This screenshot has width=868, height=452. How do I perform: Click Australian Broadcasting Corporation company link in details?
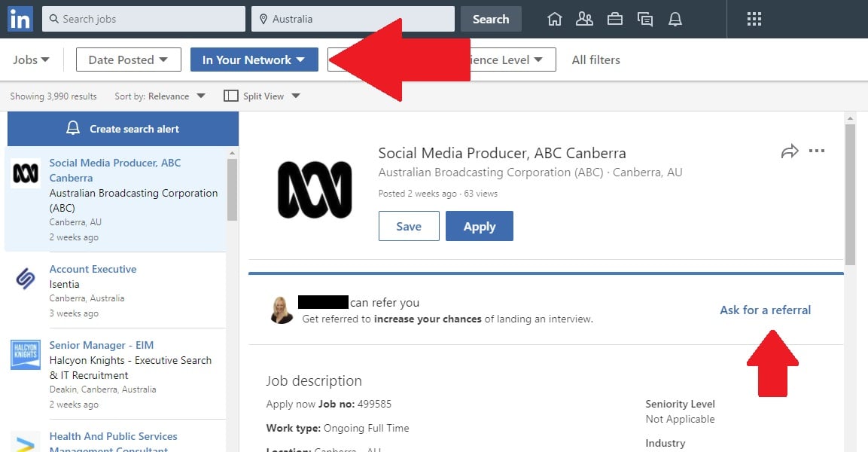(491, 173)
